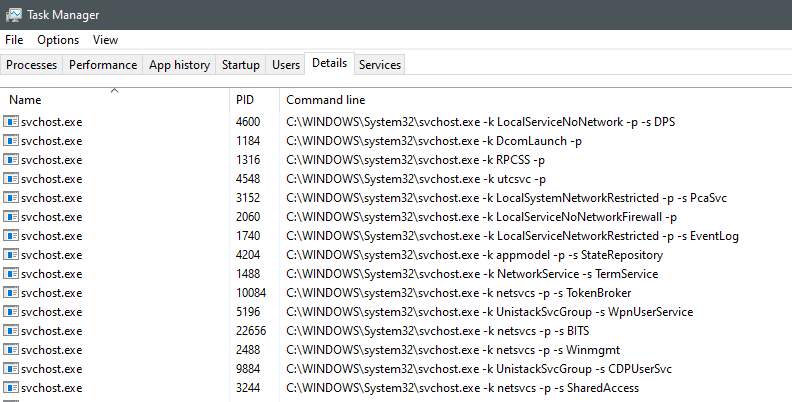
Task: Select PID cell 4548
Action: (248, 179)
